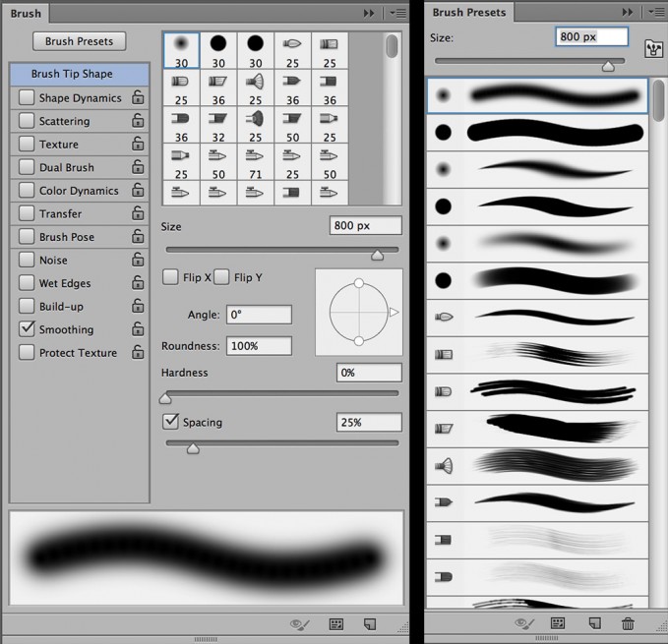Screen dimensions: 668x644
Task: Select the soft round 30 brush tip
Action: tap(181, 50)
